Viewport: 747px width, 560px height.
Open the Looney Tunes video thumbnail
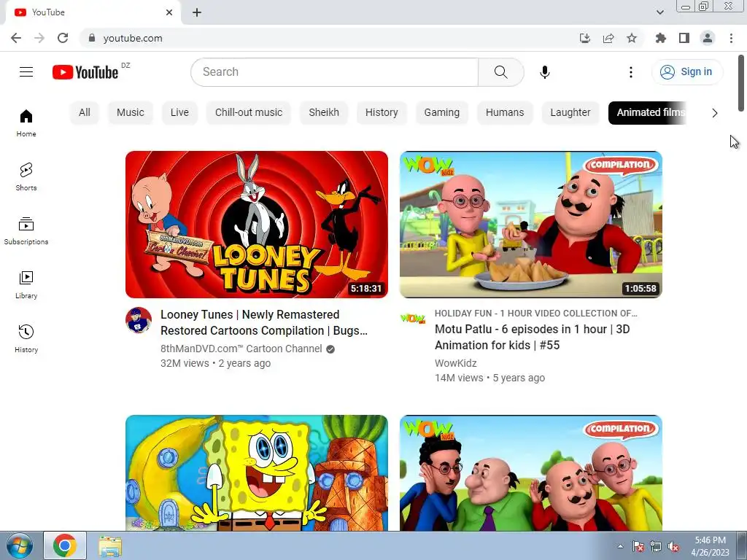pyautogui.click(x=257, y=225)
